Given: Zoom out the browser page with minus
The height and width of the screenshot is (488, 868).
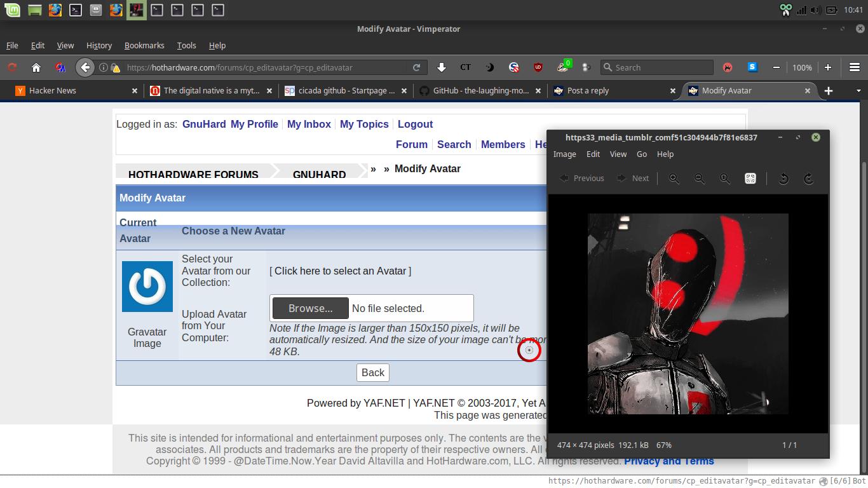Looking at the screenshot, I should click(x=776, y=67).
